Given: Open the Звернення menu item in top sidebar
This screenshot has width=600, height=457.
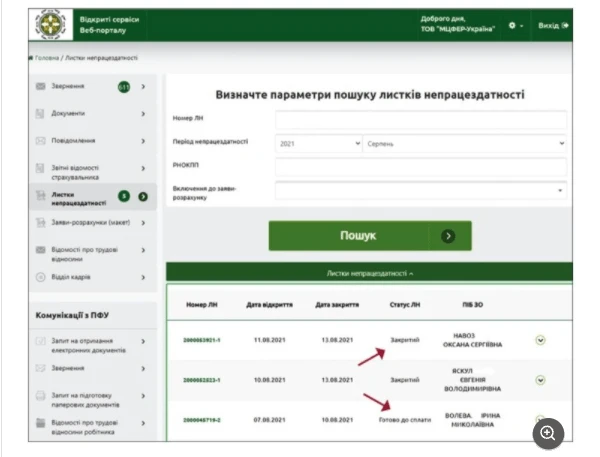Looking at the screenshot, I should pyautogui.click(x=93, y=87).
